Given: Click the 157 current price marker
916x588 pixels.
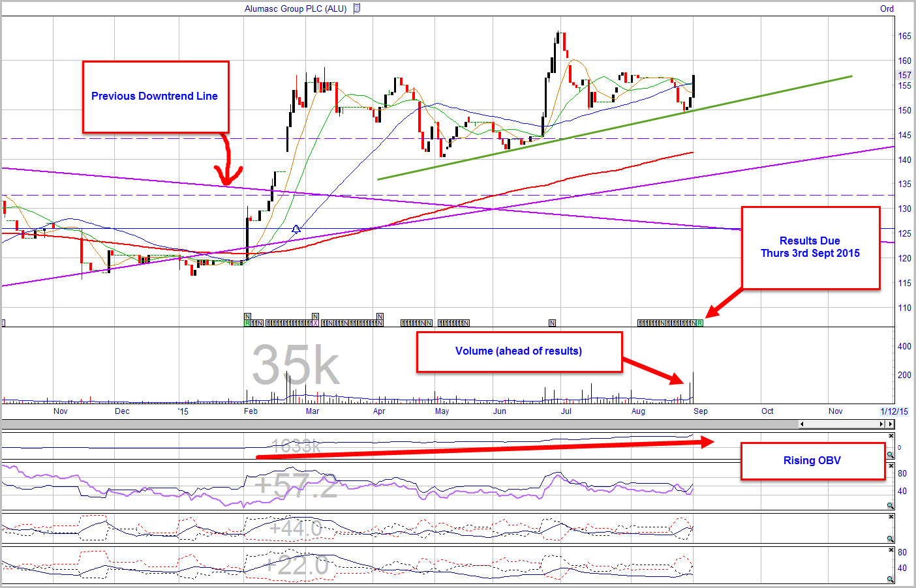Looking at the screenshot, I should pyautogui.click(x=904, y=75).
